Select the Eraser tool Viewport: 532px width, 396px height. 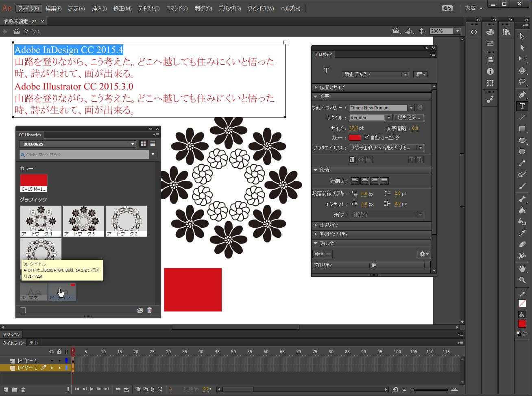click(x=522, y=244)
